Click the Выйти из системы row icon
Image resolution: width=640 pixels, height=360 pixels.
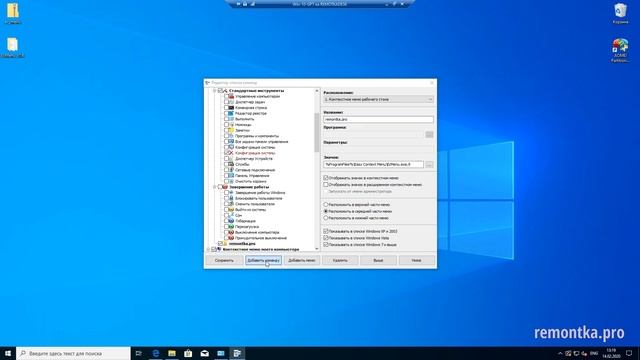tap(231, 209)
